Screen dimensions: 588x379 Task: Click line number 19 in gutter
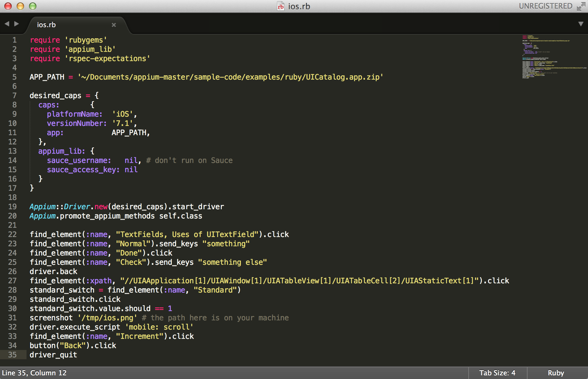tap(12, 206)
